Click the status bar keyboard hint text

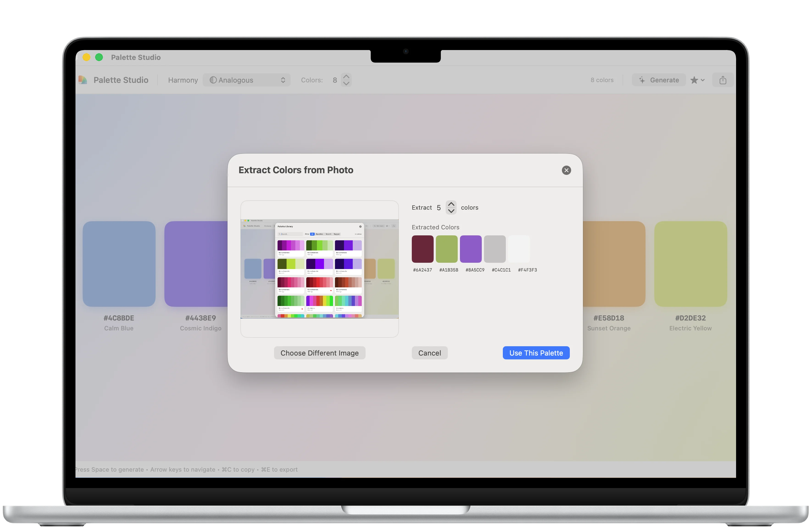(x=186, y=469)
